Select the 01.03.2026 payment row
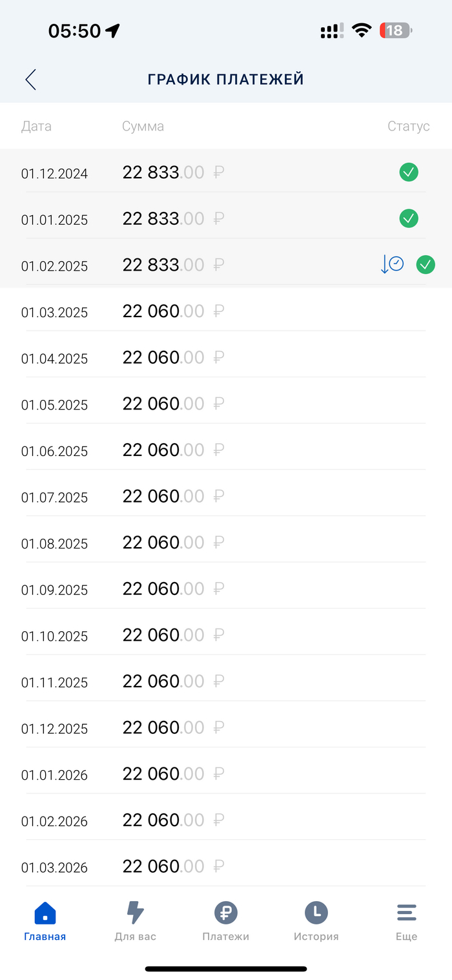452x980 pixels. coord(226,867)
